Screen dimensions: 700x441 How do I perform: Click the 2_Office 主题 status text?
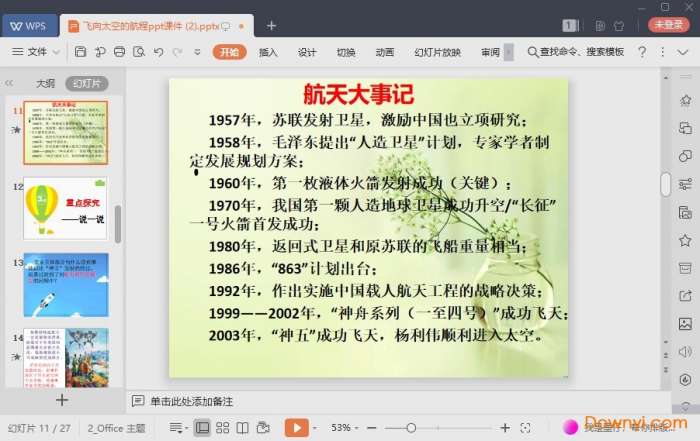[x=116, y=428]
